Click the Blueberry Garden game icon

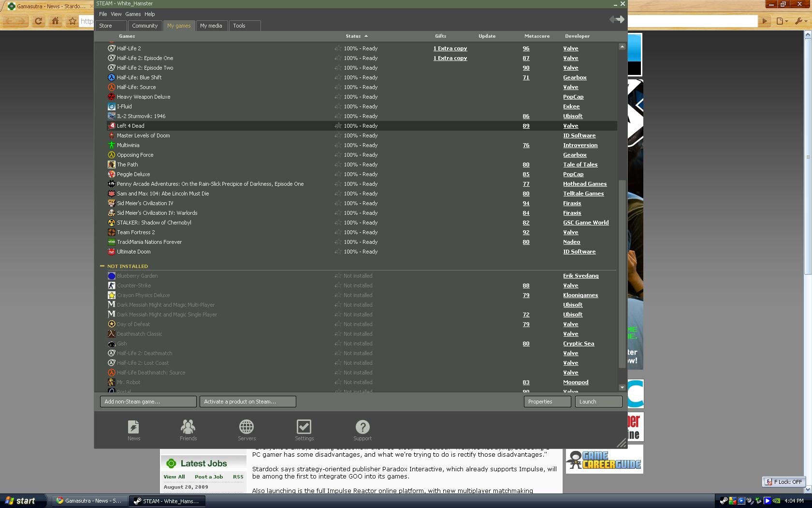[x=112, y=276]
